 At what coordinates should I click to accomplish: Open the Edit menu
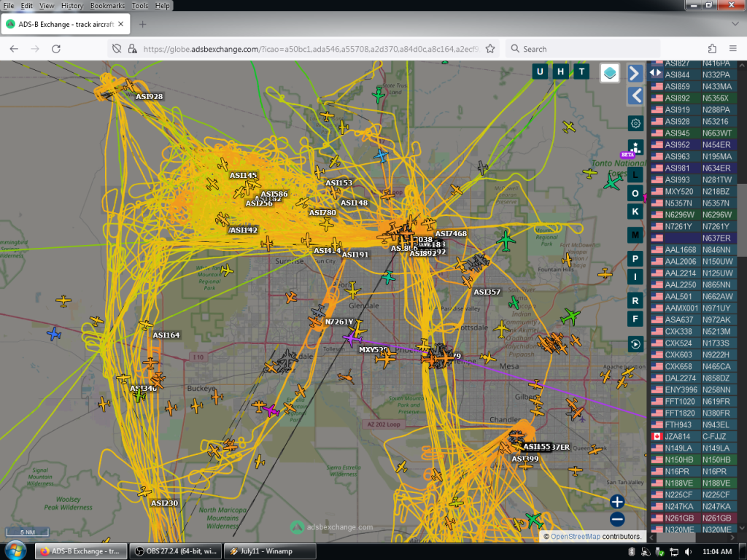[x=27, y=6]
